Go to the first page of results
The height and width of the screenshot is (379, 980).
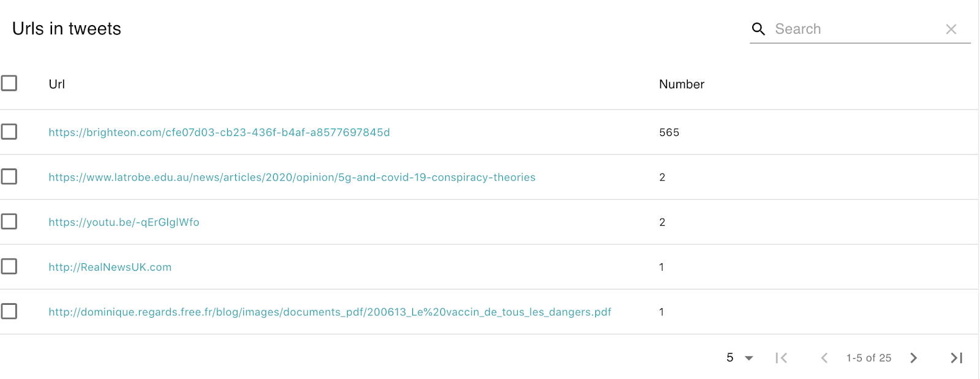pos(781,358)
